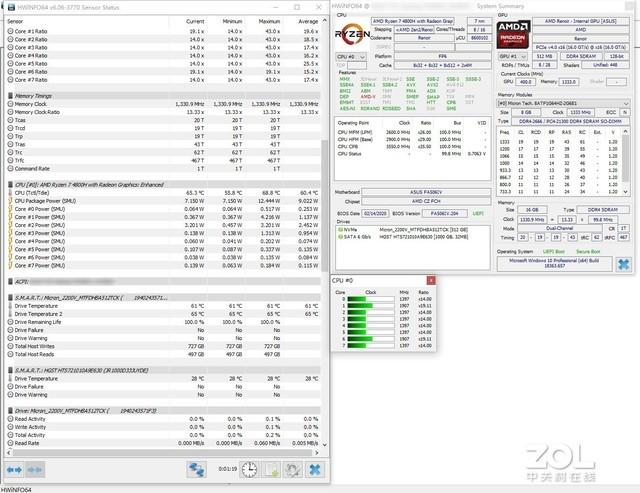Click the Core 0 clock bar in CPU #0 window
640x493 pixels.
pos(371,299)
